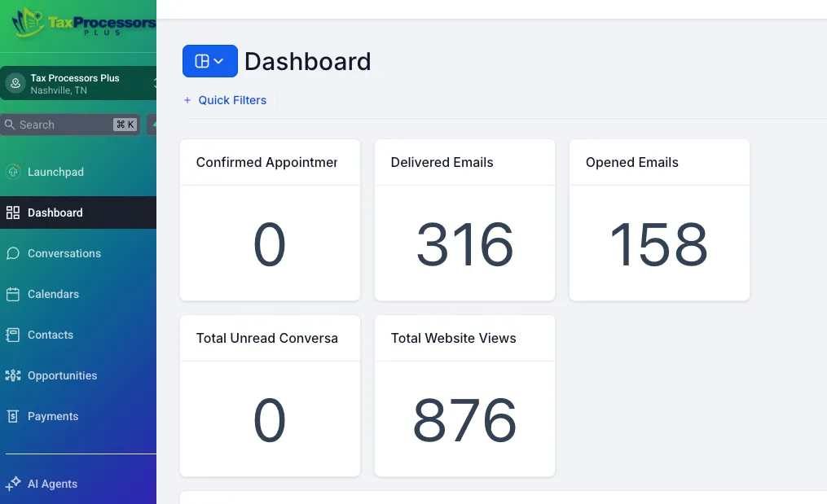
Task: Open Conversations from the sidebar
Action: [78, 253]
